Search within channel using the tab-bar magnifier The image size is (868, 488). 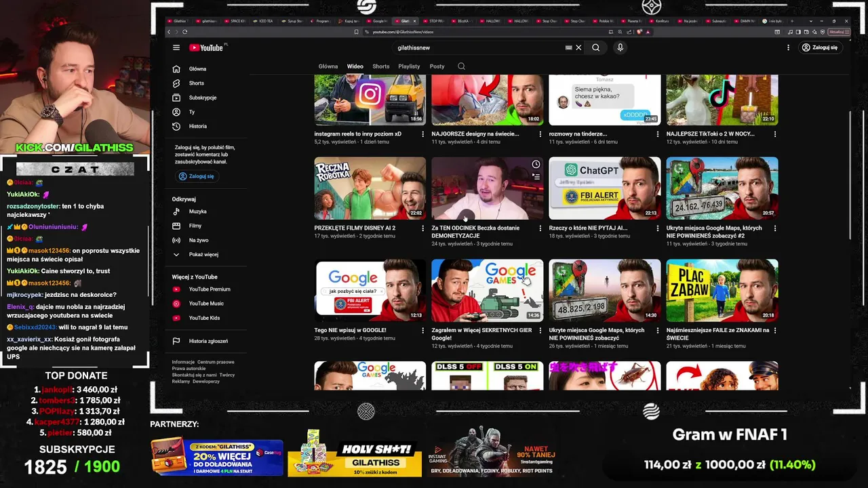pyautogui.click(x=461, y=66)
